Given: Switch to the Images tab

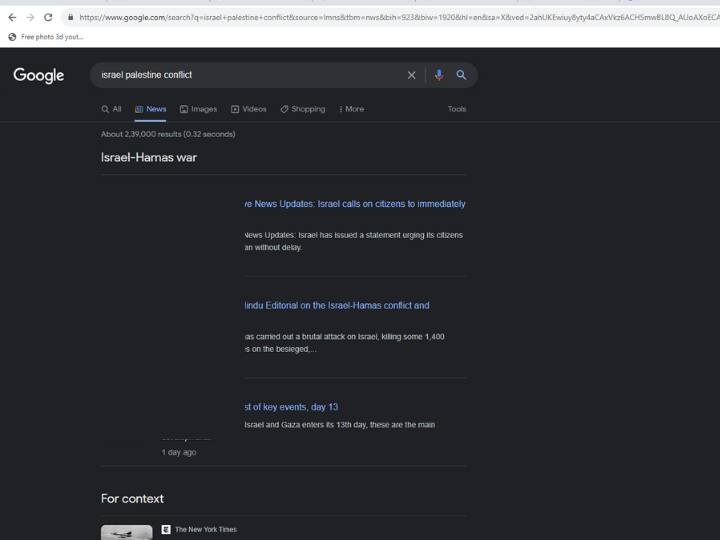Looking at the screenshot, I should pyautogui.click(x=198, y=109).
